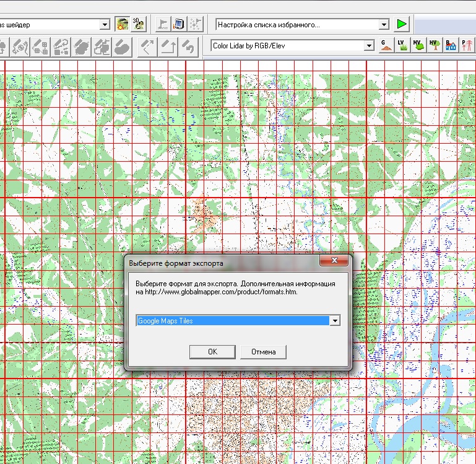Open the shader selection dropdown

point(105,25)
